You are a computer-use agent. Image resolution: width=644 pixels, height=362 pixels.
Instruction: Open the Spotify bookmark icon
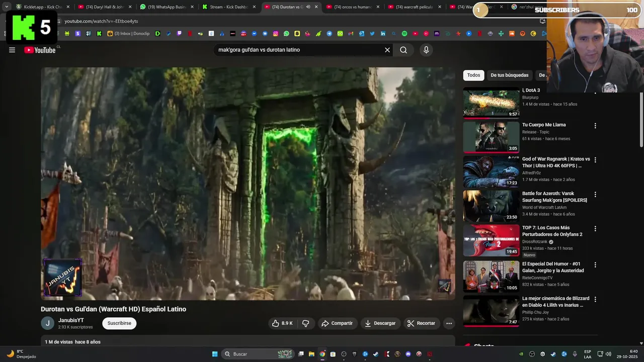tap(405, 34)
